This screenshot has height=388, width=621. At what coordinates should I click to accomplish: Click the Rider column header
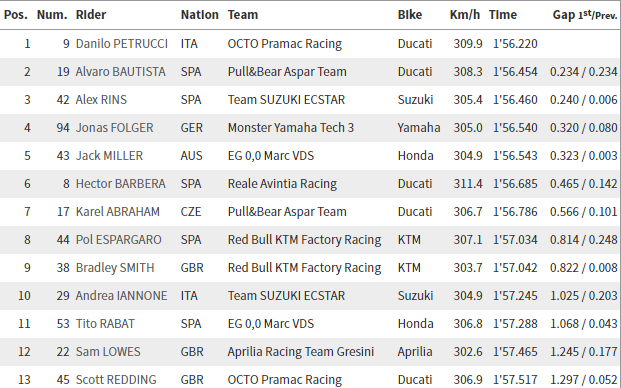point(91,15)
